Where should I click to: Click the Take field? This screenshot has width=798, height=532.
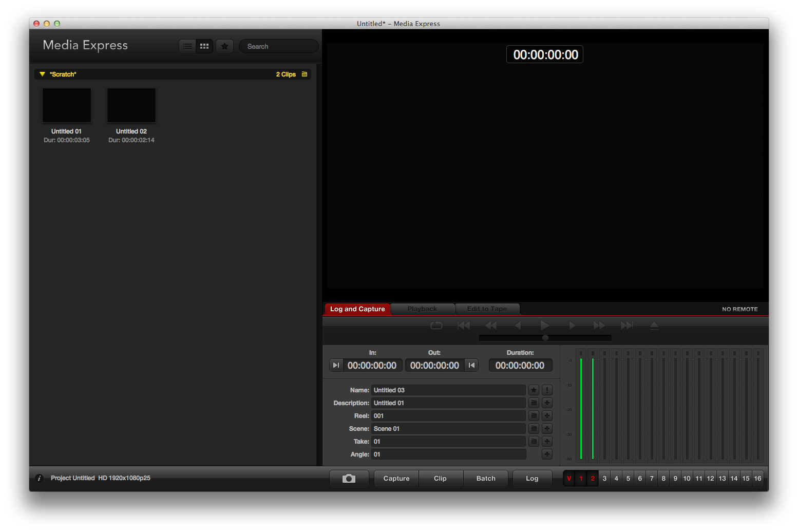click(x=448, y=442)
